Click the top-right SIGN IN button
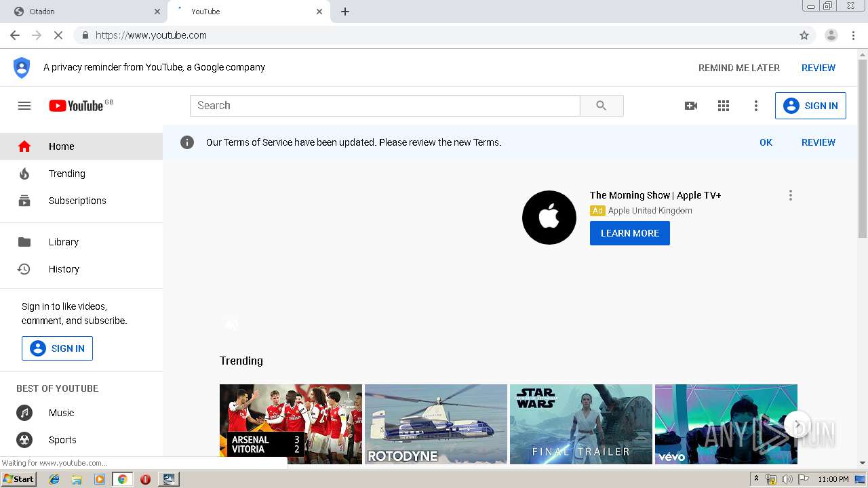 tap(810, 106)
